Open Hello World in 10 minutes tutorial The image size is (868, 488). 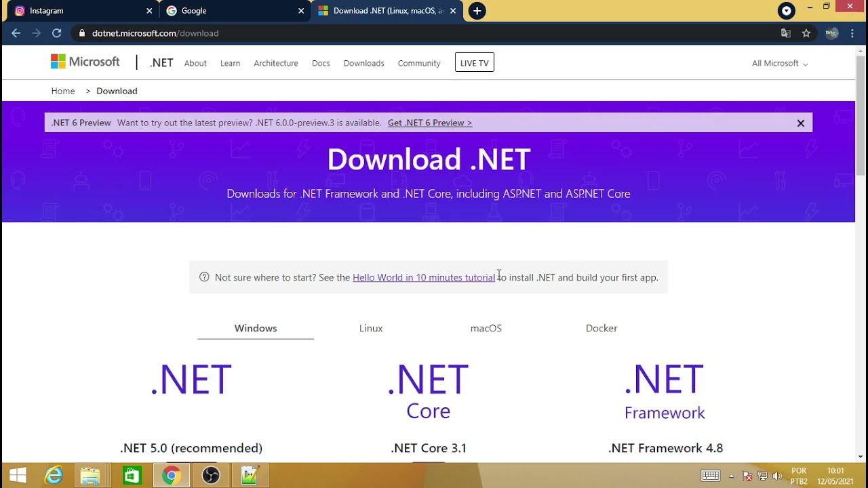click(x=424, y=277)
